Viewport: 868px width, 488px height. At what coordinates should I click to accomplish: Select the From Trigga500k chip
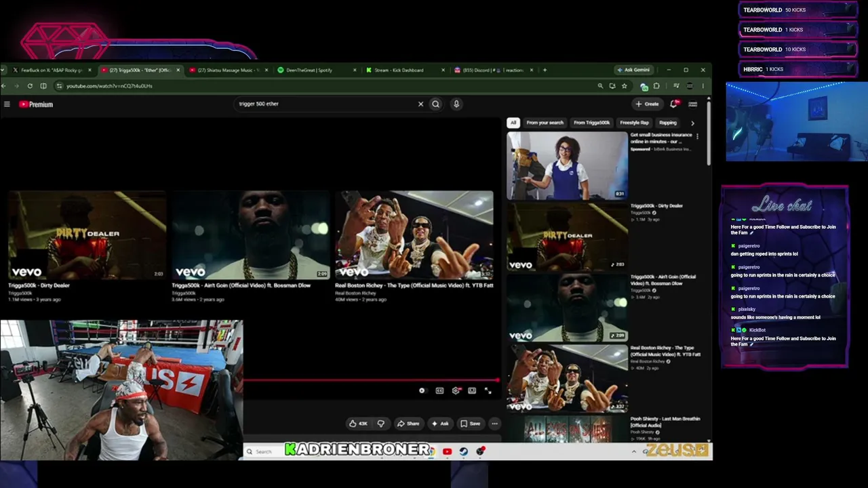592,123
